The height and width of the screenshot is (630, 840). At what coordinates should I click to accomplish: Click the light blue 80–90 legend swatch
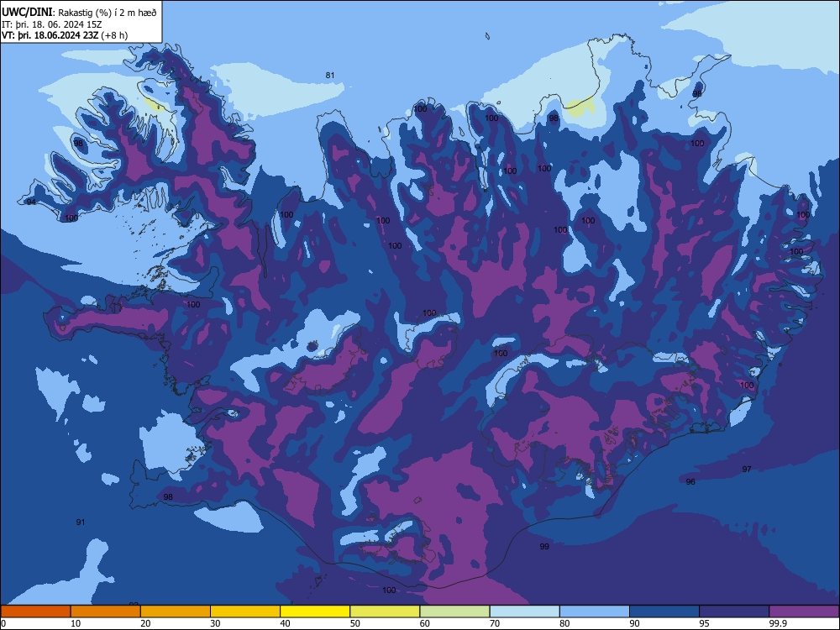coord(595,612)
